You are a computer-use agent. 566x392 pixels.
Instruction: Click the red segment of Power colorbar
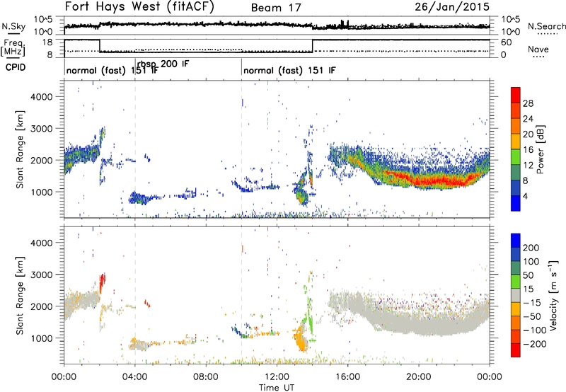[x=516, y=95]
